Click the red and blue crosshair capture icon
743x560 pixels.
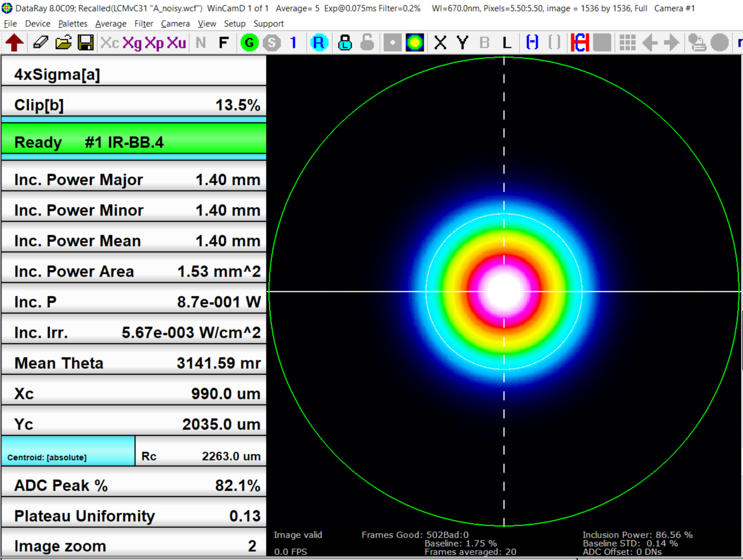[x=580, y=43]
